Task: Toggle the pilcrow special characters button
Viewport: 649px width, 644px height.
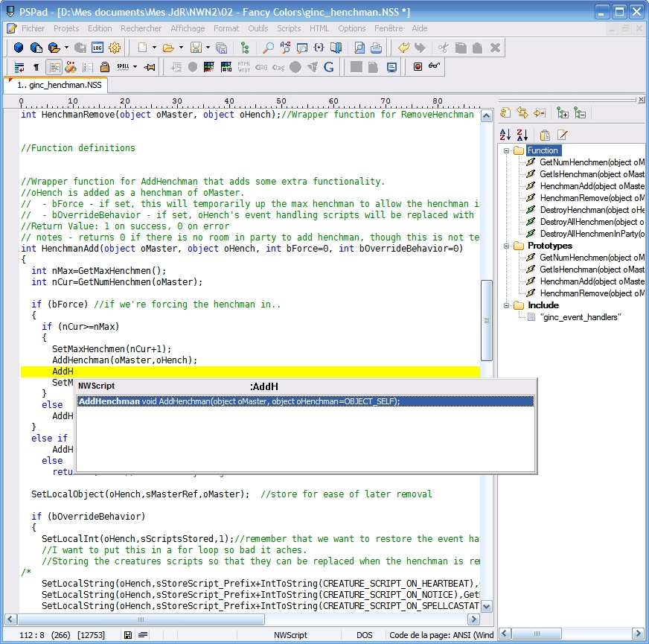Action: click(36, 67)
